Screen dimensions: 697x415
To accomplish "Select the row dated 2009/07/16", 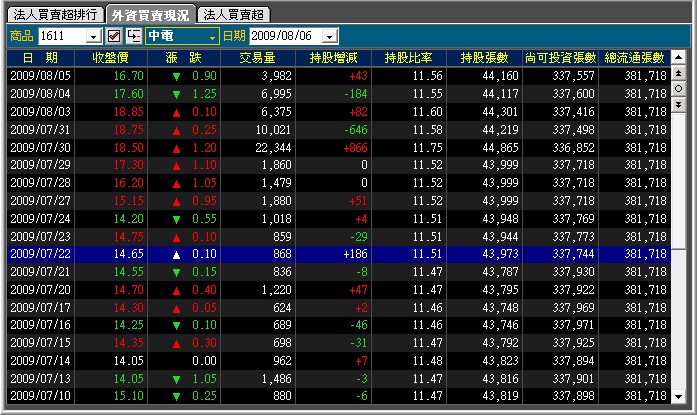I will click(339, 325).
